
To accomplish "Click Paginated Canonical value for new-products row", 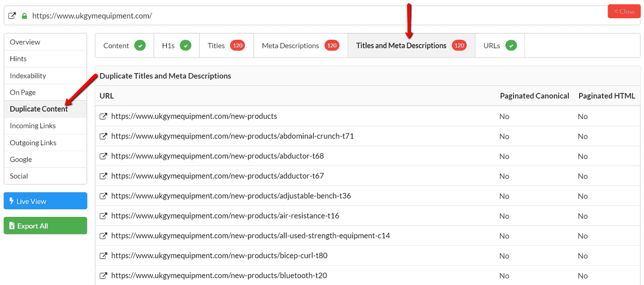I will [504, 116].
